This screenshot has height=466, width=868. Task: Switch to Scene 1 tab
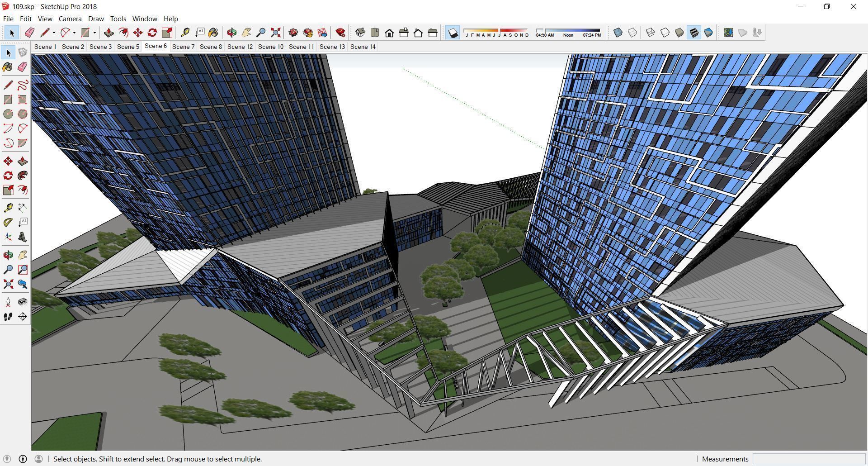click(45, 47)
